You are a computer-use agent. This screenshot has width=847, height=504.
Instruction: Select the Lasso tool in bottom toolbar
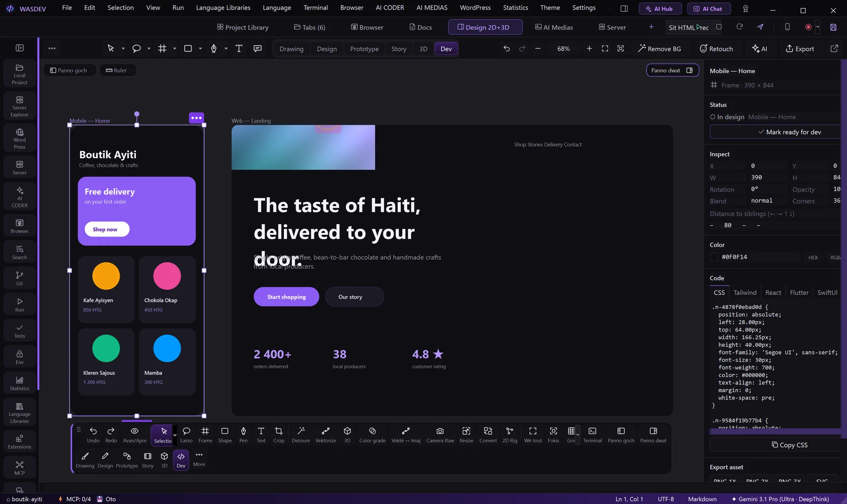(186, 435)
